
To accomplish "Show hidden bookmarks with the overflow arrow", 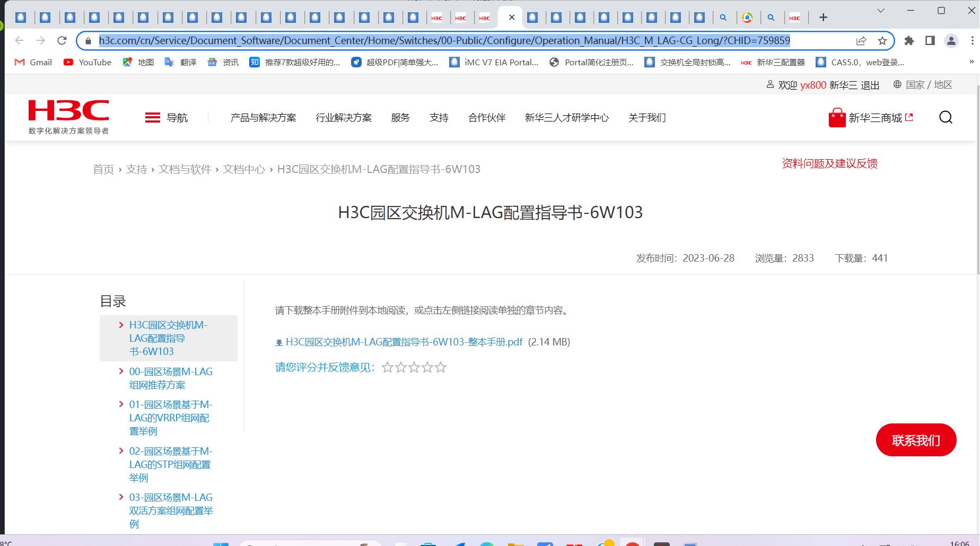I will point(972,62).
